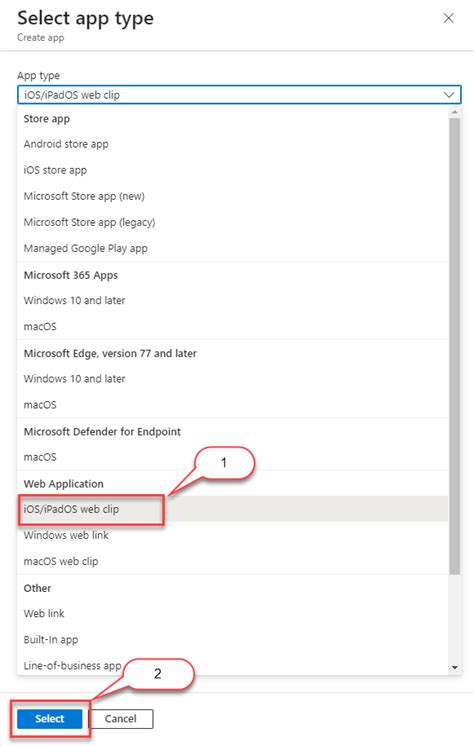This screenshot has height=746, width=474.
Task: Click the Create app subtitle text
Action: click(x=40, y=38)
